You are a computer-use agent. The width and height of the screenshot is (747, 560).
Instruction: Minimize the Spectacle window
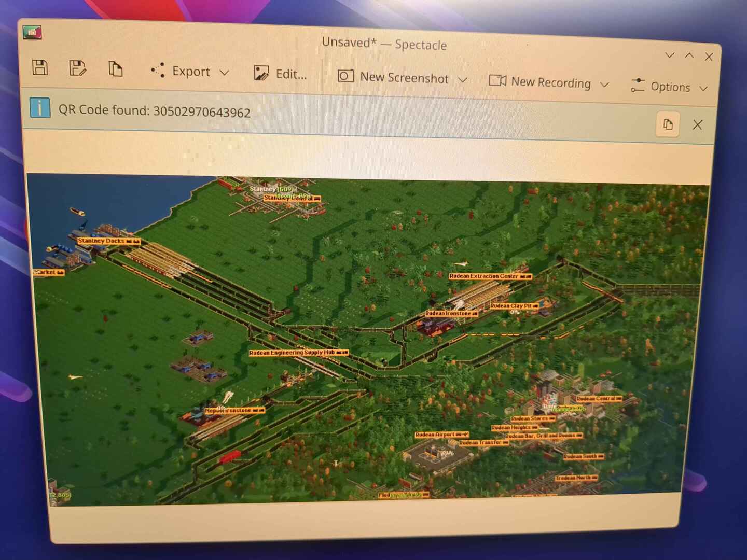[x=670, y=55]
